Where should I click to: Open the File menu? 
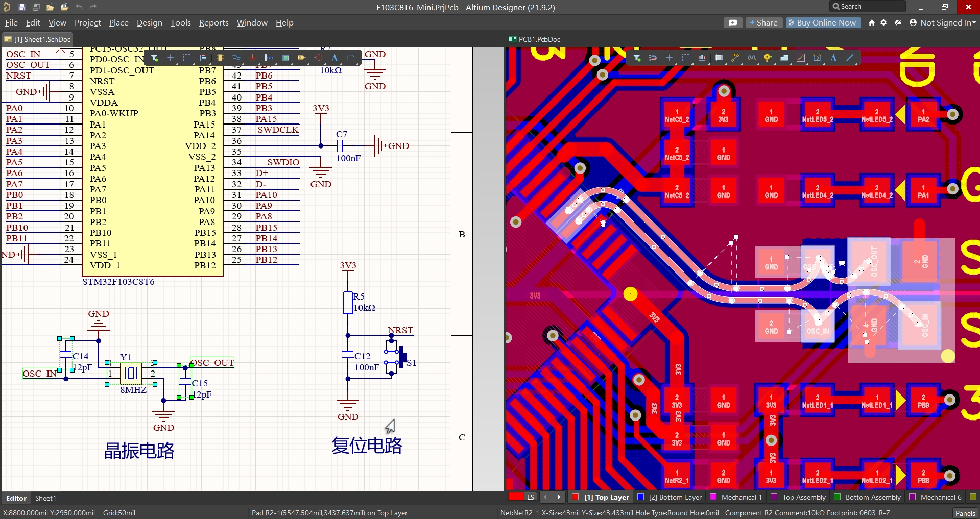(11, 23)
